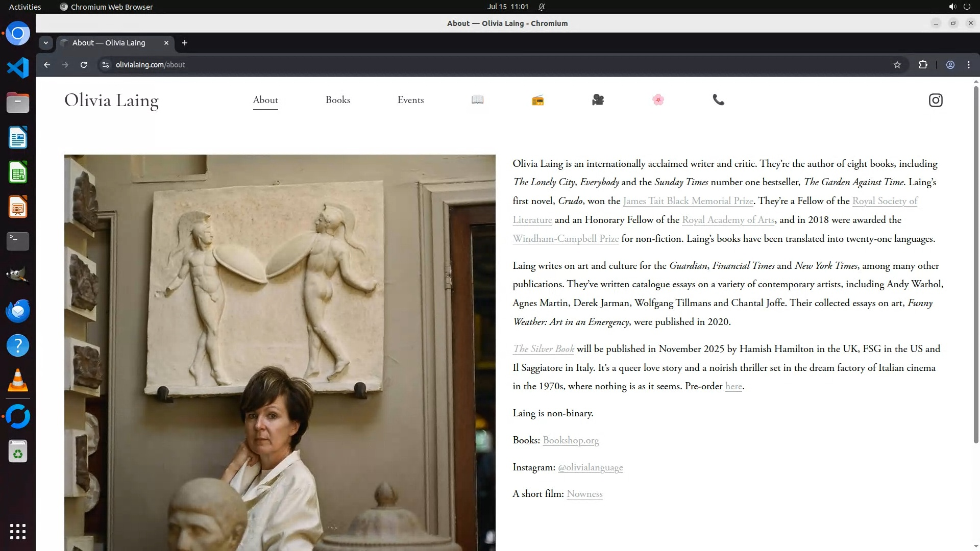Open the Chromium three-dot menu

point(968,65)
